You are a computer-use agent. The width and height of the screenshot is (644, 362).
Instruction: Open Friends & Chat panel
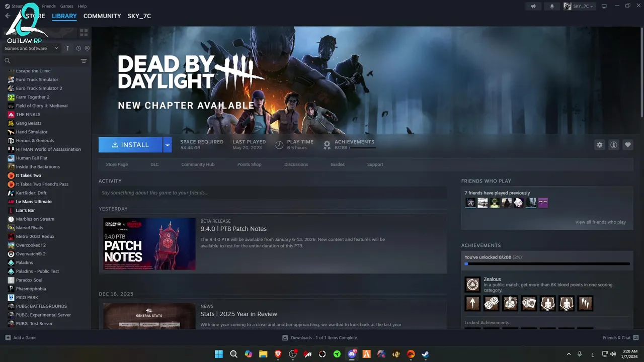click(620, 338)
